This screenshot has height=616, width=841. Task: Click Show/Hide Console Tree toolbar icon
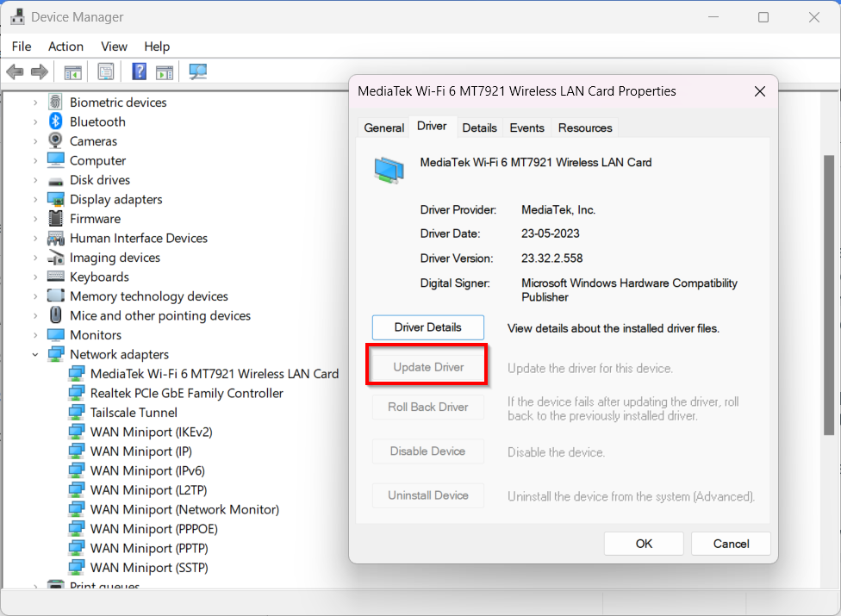click(73, 72)
